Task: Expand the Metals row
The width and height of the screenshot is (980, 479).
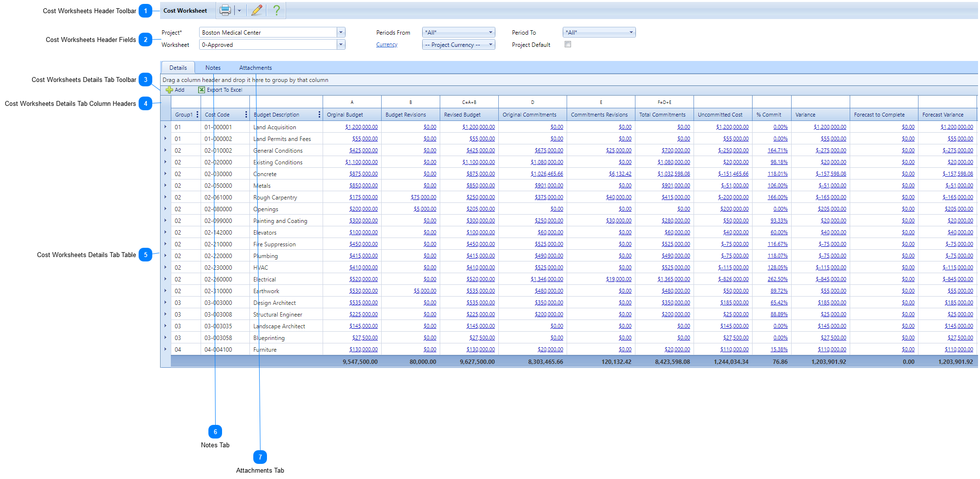Action: (x=165, y=185)
